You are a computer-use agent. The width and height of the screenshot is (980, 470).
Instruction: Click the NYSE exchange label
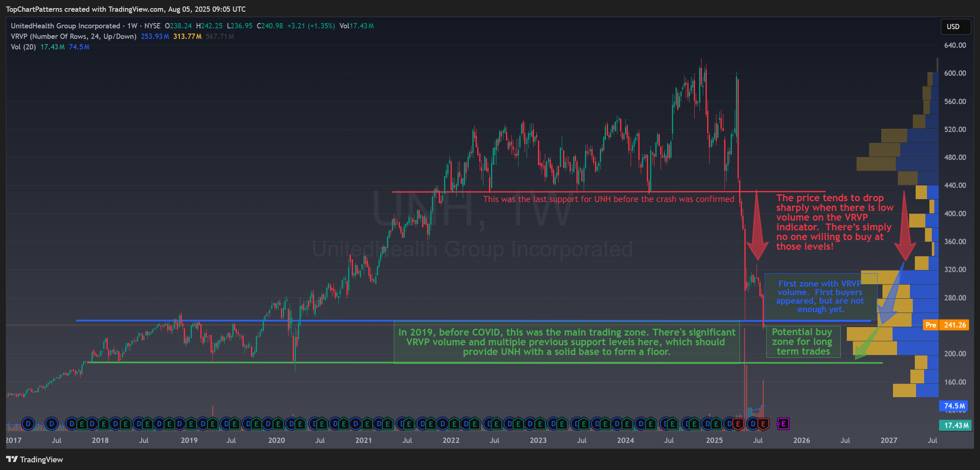pos(152,26)
